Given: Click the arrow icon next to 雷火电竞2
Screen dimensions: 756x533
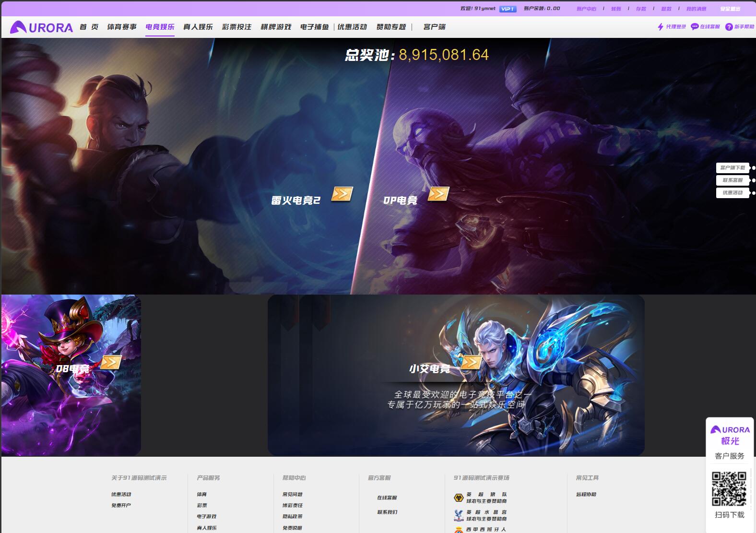Looking at the screenshot, I should [342, 194].
